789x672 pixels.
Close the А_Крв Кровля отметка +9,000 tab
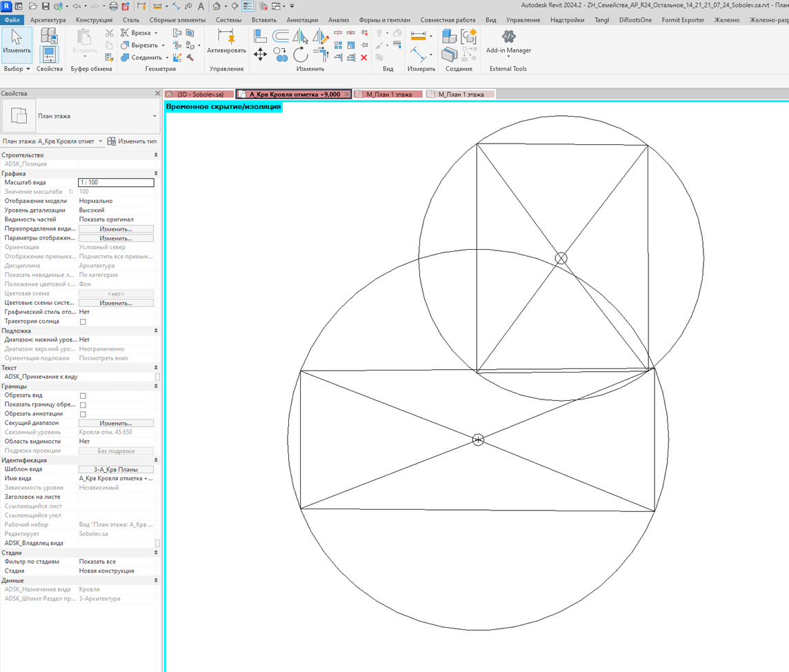point(347,94)
